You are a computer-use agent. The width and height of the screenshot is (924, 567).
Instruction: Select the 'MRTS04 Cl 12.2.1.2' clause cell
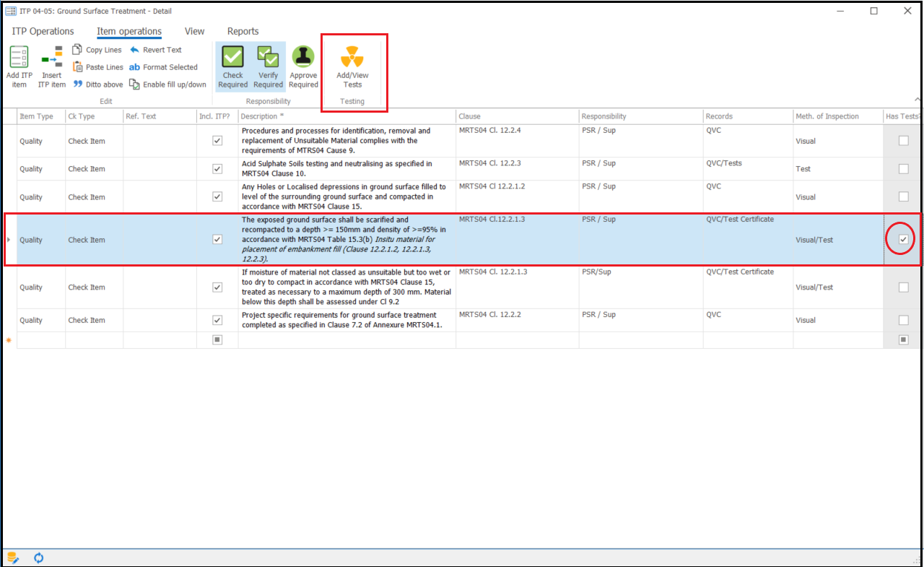pos(518,196)
